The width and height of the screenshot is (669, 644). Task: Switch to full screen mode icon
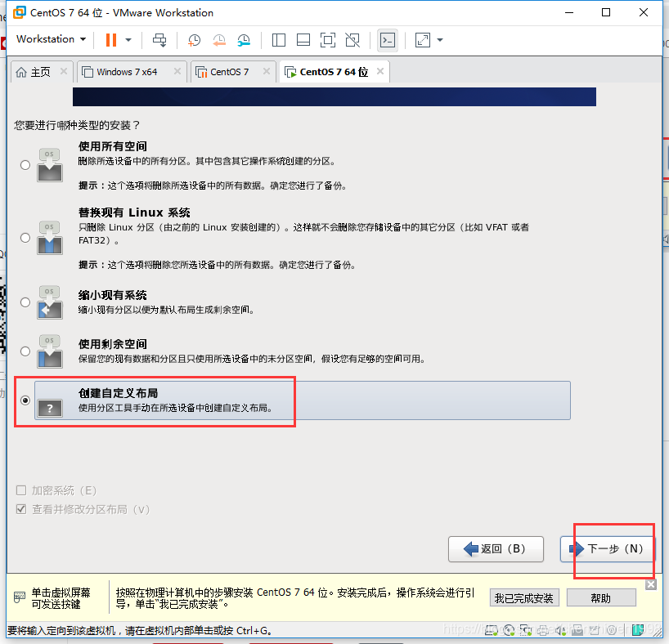click(328, 40)
